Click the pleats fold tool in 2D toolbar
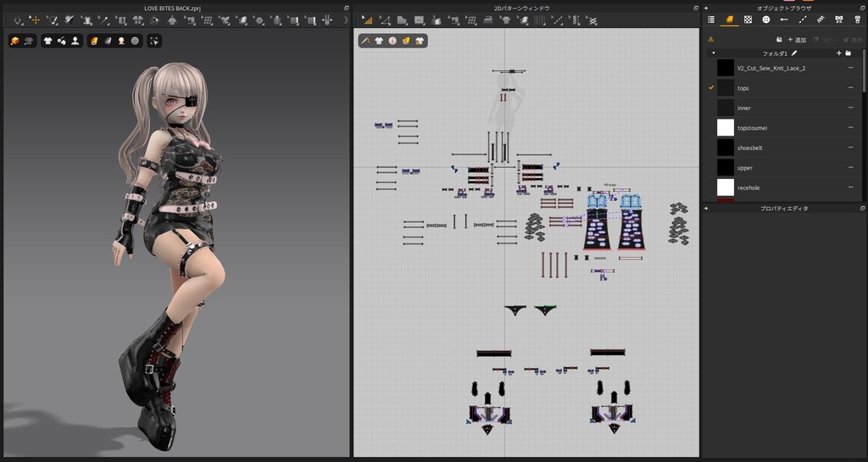868x462 pixels. point(540,20)
